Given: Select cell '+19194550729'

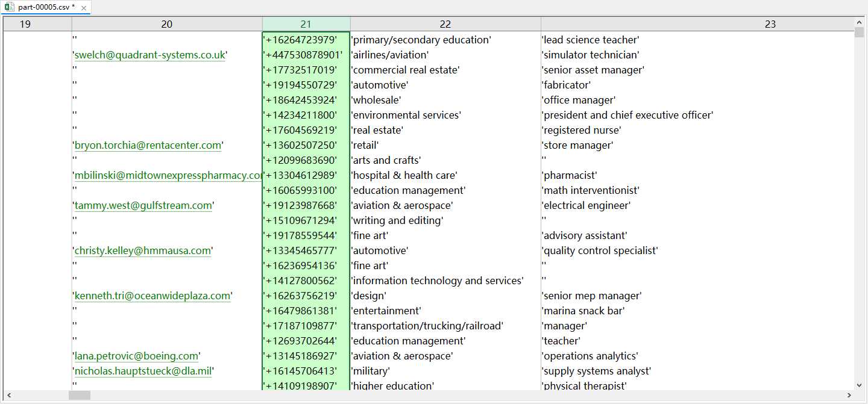Looking at the screenshot, I should coord(306,85).
